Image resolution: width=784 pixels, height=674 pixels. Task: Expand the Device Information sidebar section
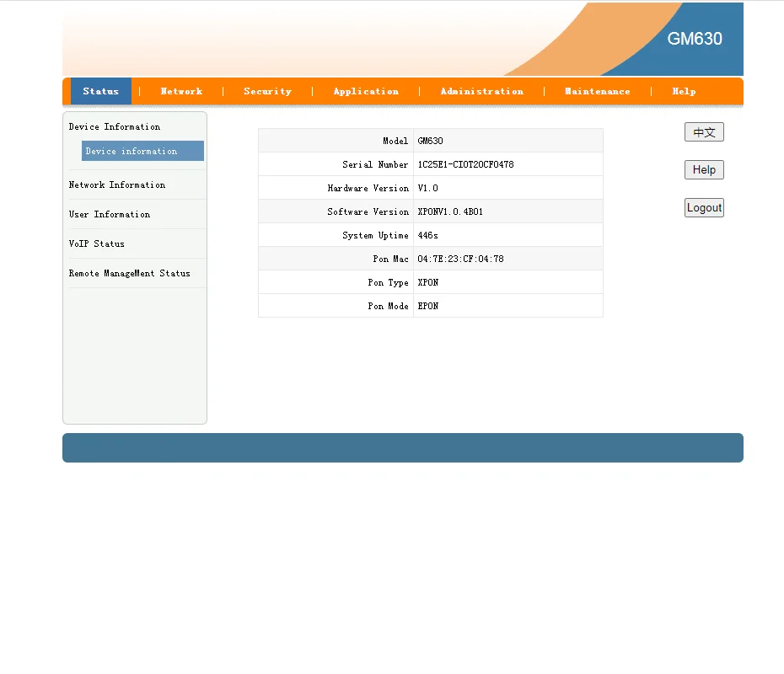pyautogui.click(x=115, y=127)
